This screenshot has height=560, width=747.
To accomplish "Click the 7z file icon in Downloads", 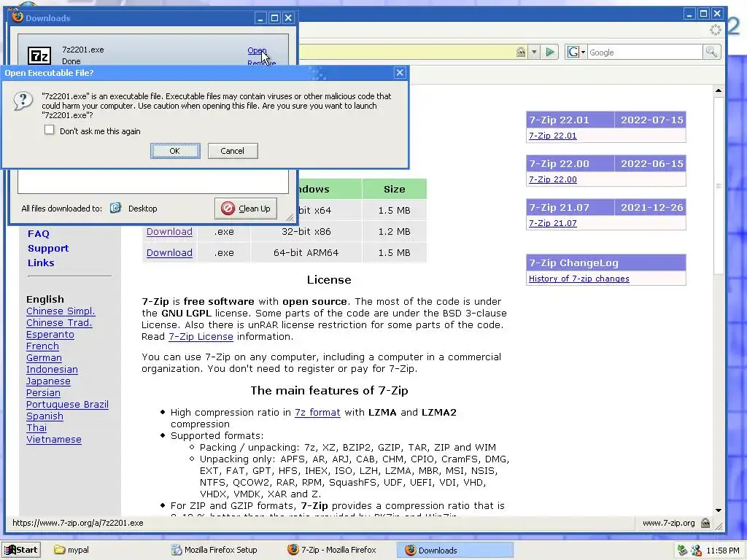I will [x=39, y=55].
